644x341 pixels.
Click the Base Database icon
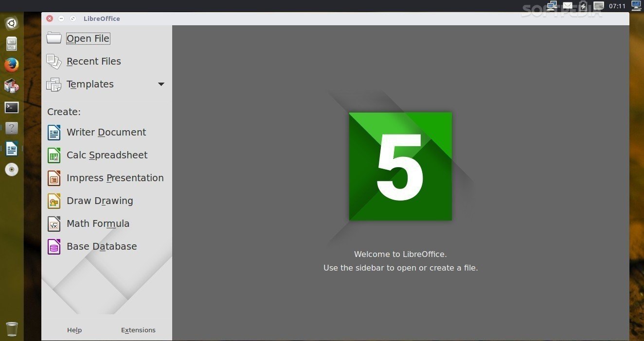coord(54,246)
